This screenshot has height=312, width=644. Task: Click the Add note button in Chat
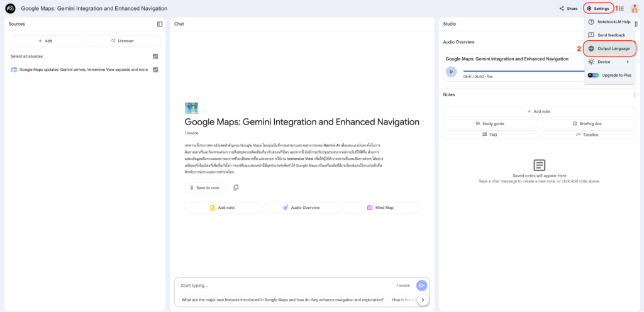pyautogui.click(x=223, y=208)
